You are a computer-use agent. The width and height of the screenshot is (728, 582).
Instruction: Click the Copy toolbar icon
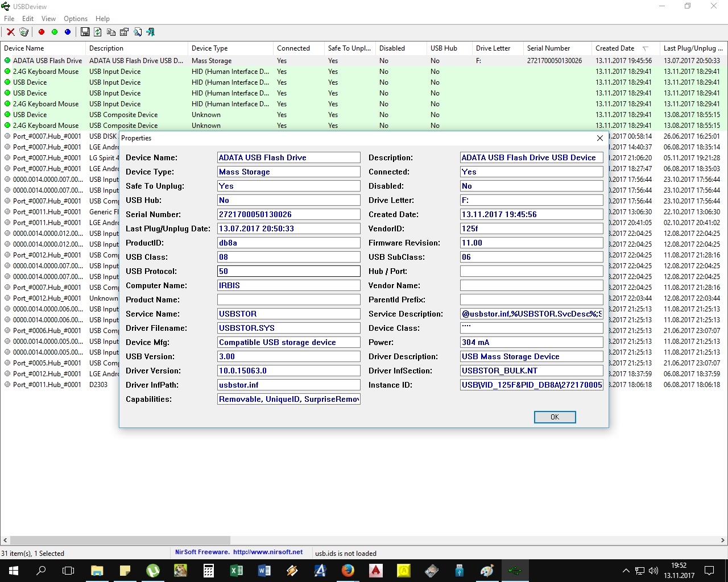tap(111, 32)
